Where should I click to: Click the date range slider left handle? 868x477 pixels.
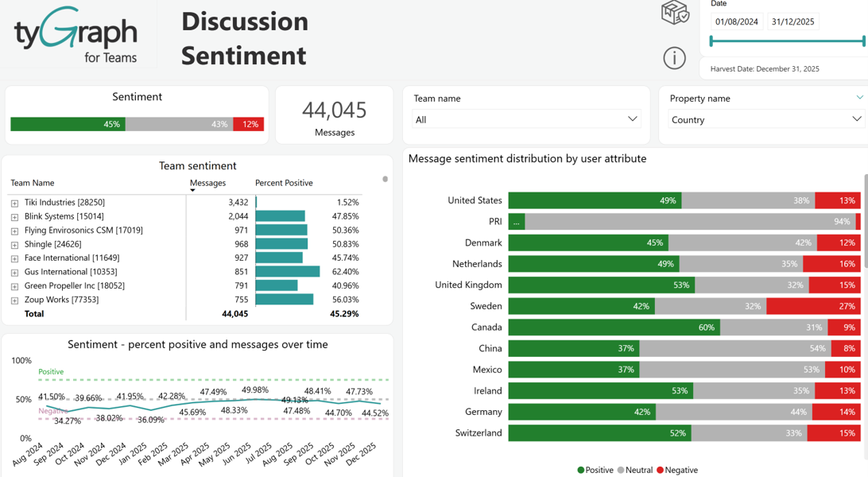click(x=711, y=41)
